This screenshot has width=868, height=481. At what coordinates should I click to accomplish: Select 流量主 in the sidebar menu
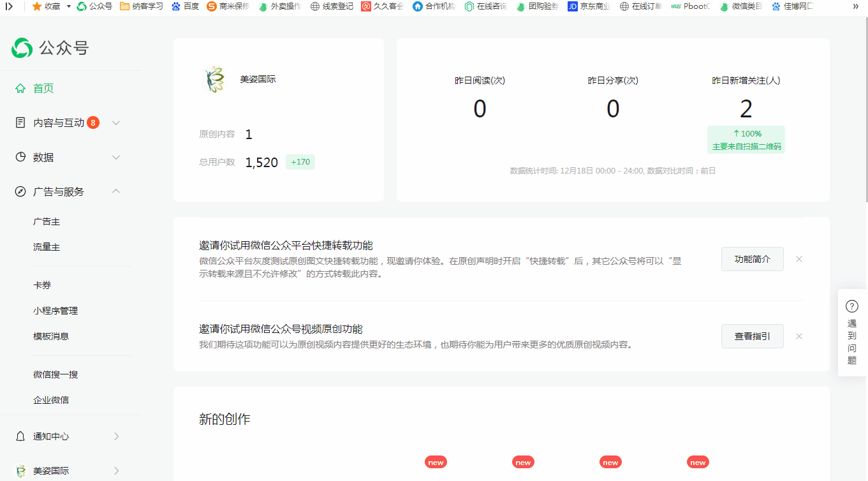tap(46, 247)
